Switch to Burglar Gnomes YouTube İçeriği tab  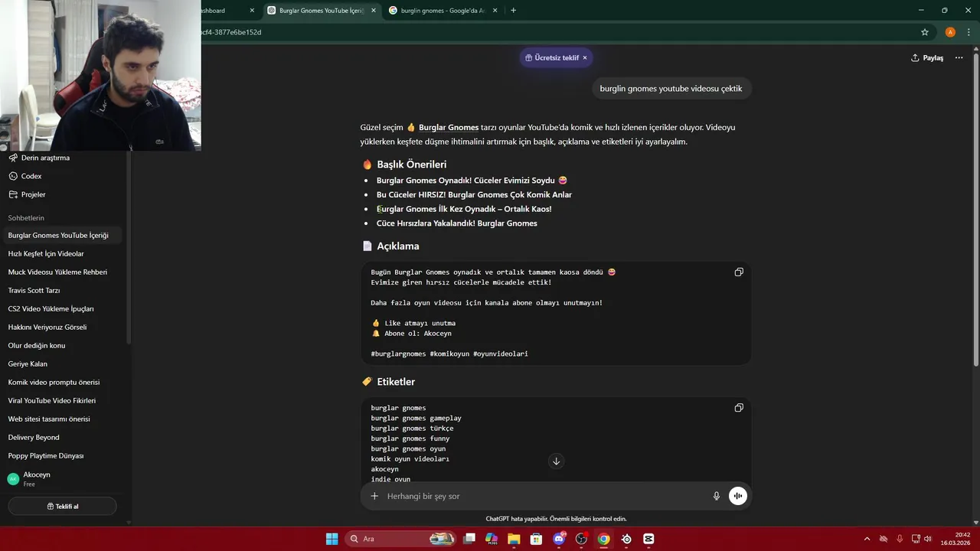pyautogui.click(x=322, y=11)
